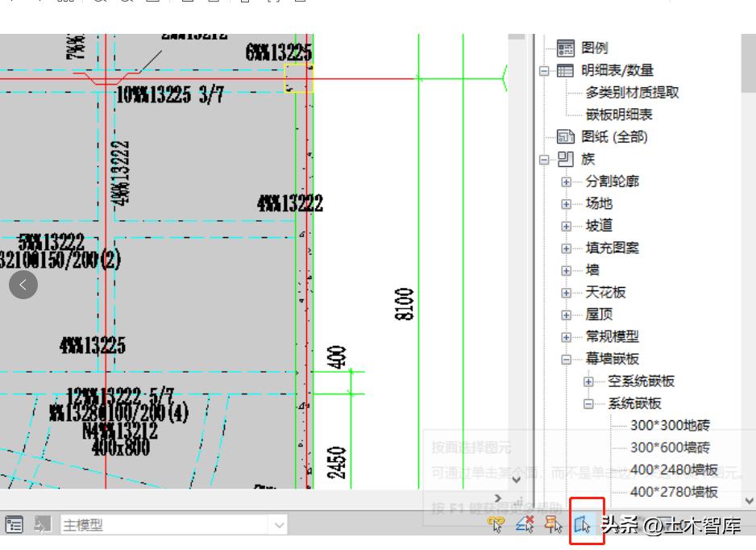Click the worksets icon in status bar

14,523
